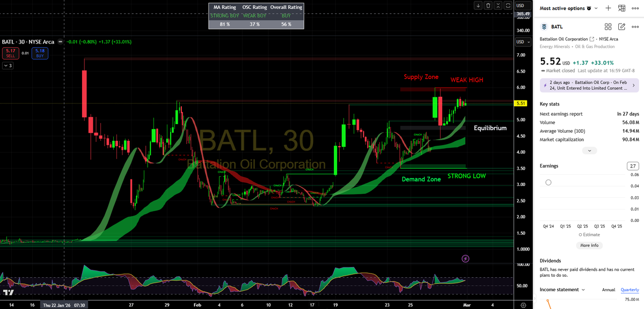Expand more key stats with chevron button
Image resolution: width=644 pixels, height=309 pixels.
coord(589,151)
